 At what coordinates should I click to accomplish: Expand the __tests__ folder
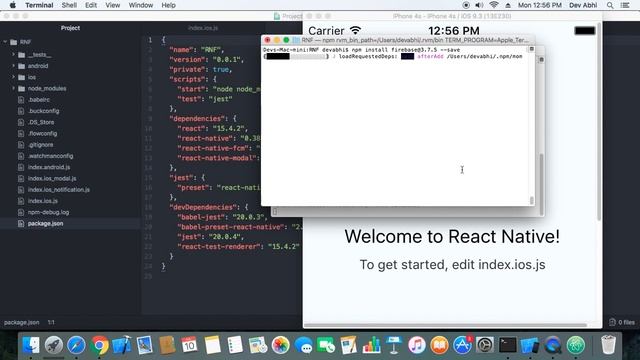pyautogui.click(x=13, y=54)
